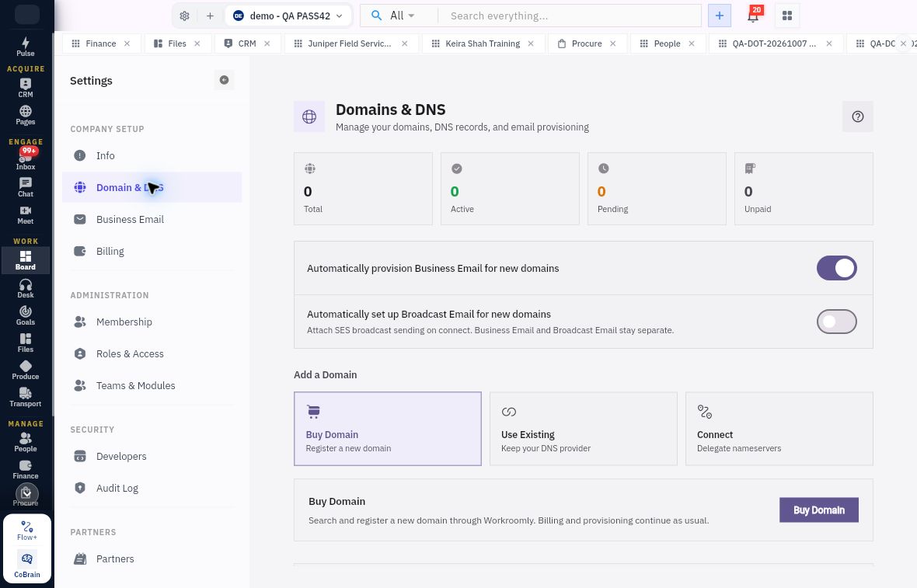
Task: Open the Produce module
Action: tap(25, 370)
